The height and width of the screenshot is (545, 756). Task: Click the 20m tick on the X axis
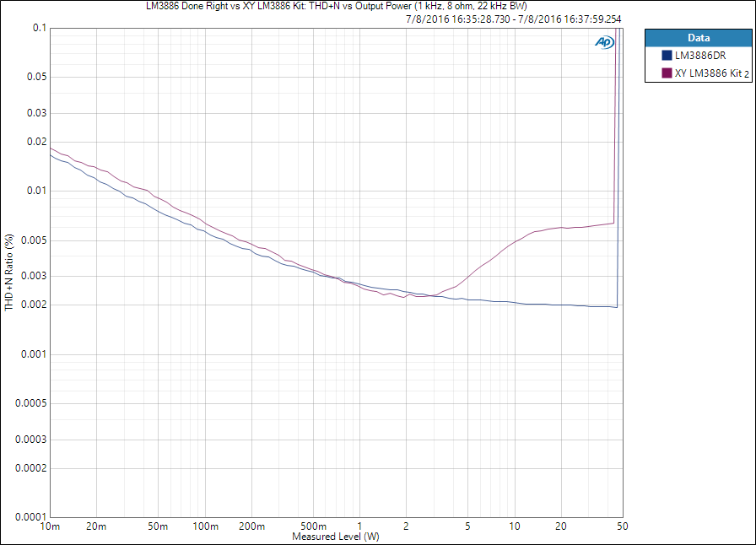point(96,526)
